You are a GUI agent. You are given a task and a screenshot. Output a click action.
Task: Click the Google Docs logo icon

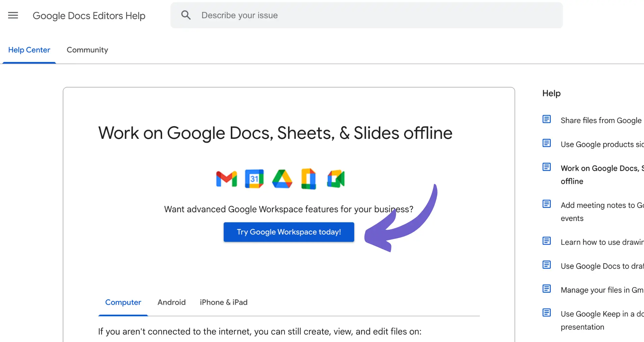click(x=309, y=179)
